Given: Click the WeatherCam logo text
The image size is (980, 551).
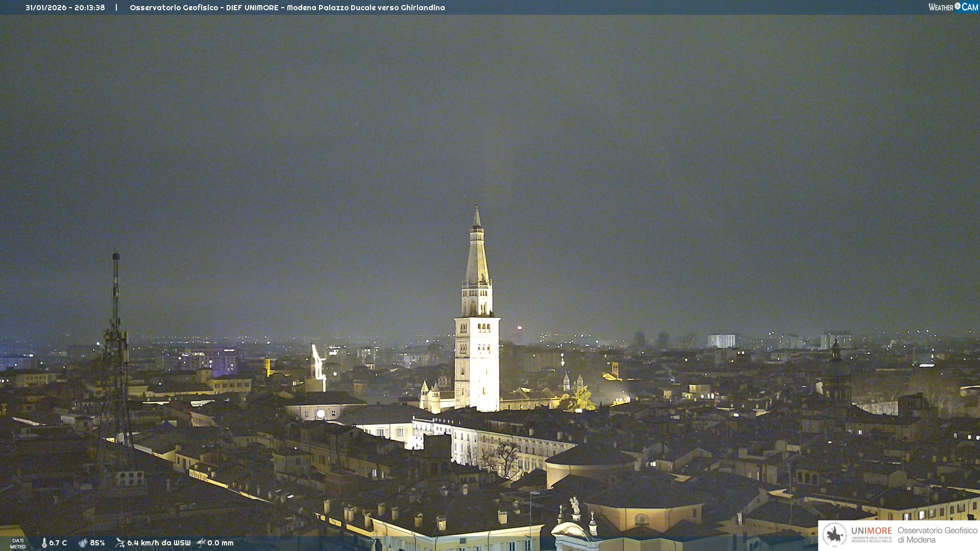Looking at the screenshot, I should click(x=953, y=7).
